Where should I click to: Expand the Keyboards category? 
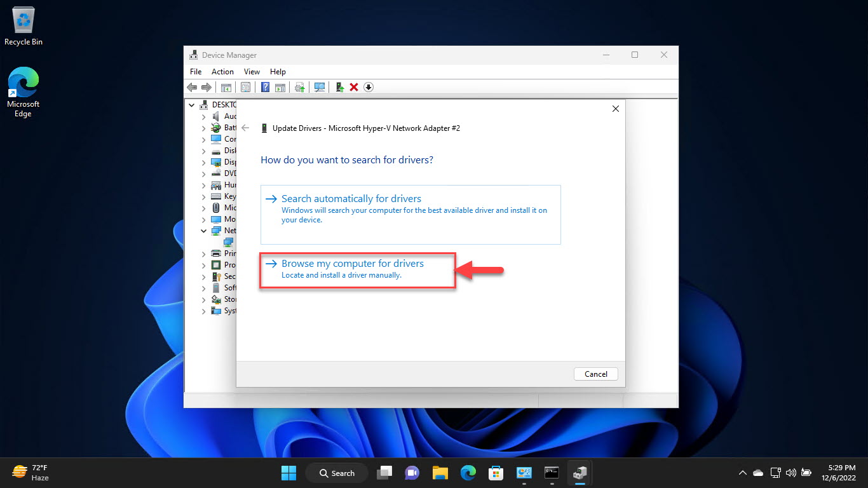(203, 196)
